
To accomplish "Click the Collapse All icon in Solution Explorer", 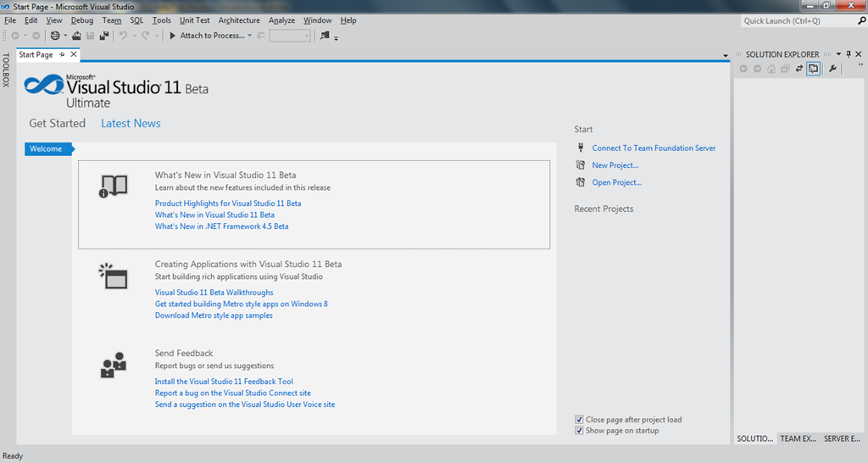I will click(785, 69).
